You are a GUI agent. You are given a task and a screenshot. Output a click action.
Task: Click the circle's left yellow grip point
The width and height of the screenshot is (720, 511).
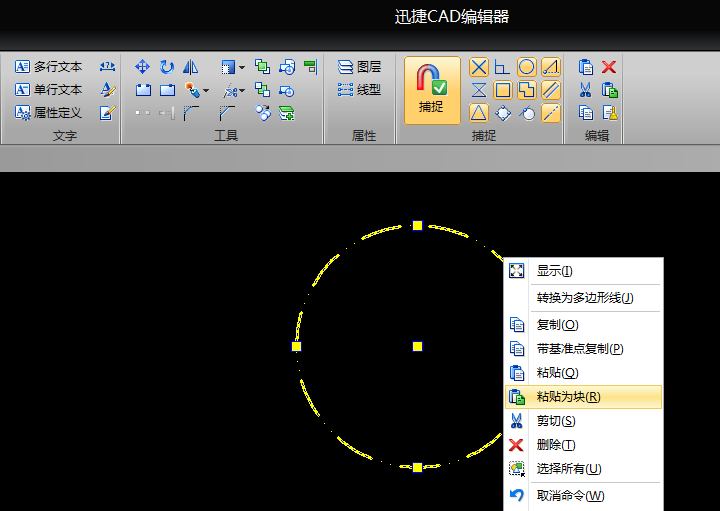point(296,346)
